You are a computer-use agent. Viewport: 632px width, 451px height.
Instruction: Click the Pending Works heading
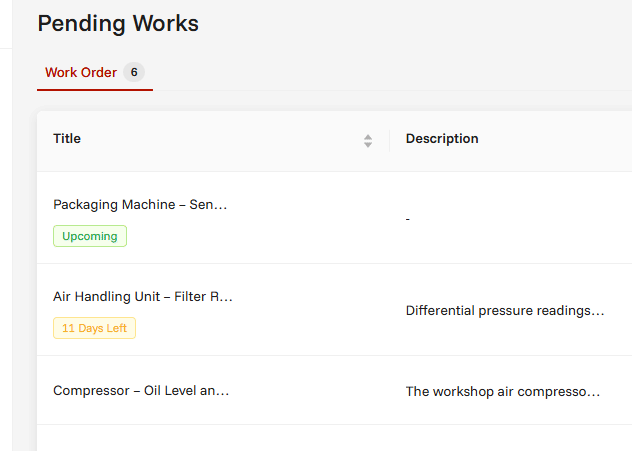pyautogui.click(x=118, y=23)
